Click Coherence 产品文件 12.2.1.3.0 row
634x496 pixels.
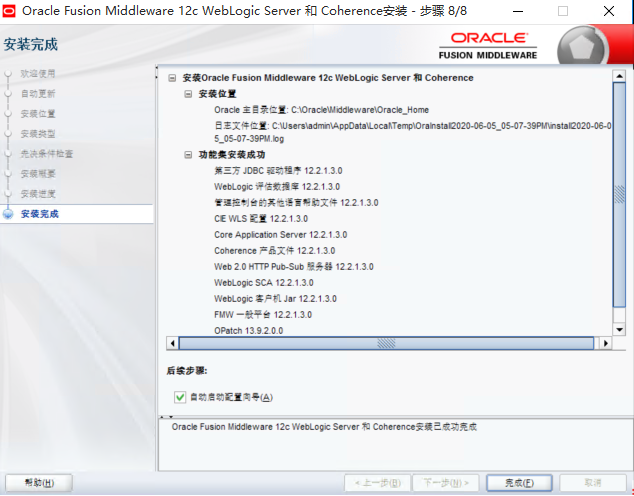[275, 251]
